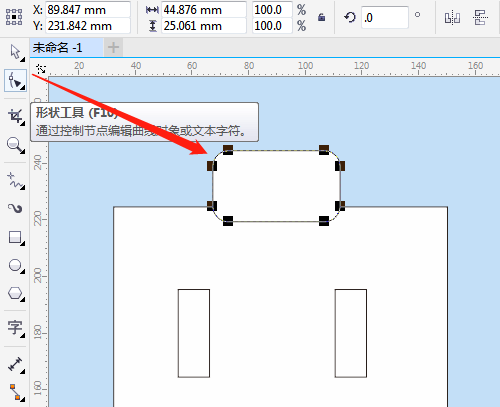Edit the horizontal scale percent field
Screen dimensions: 500x407
coord(272,10)
